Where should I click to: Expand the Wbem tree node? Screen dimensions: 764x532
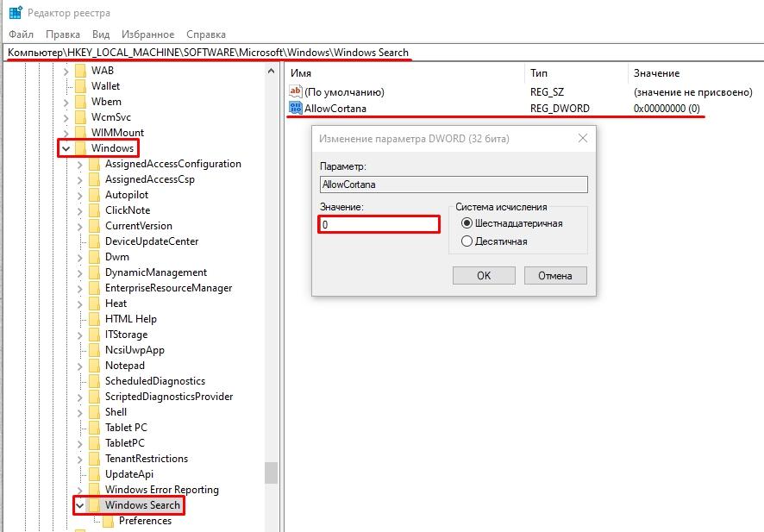point(66,102)
